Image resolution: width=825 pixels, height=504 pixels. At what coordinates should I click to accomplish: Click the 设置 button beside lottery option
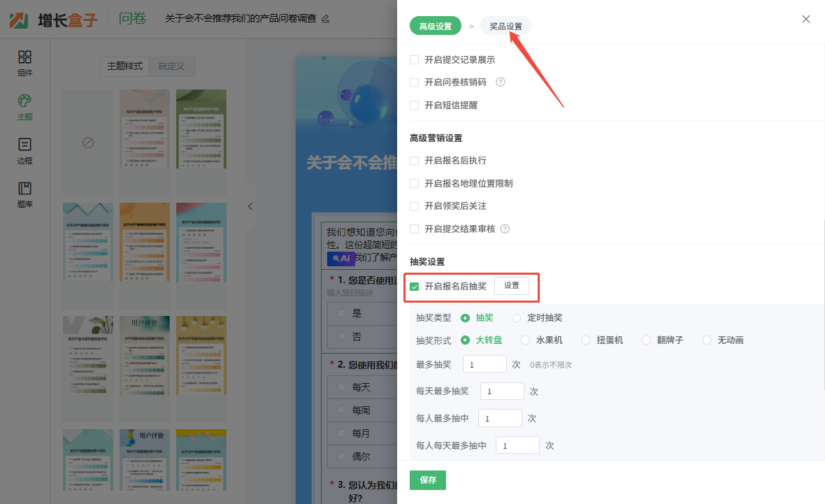[x=511, y=285]
